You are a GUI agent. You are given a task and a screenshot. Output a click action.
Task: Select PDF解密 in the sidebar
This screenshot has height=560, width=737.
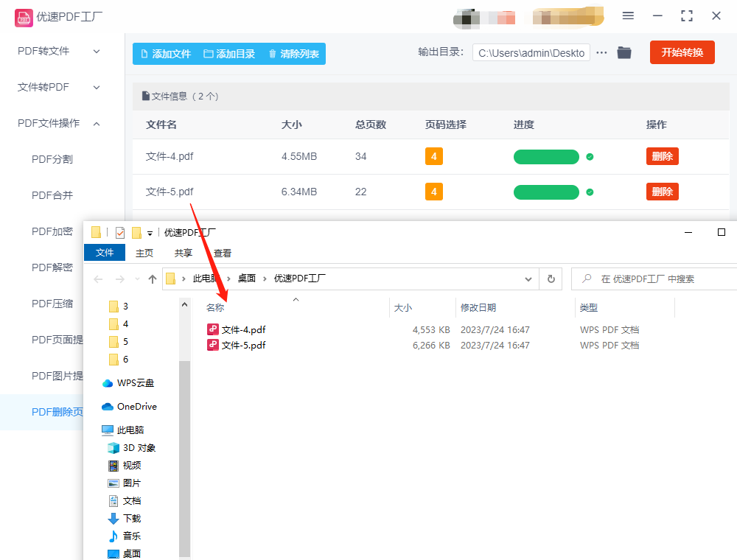tap(52, 267)
